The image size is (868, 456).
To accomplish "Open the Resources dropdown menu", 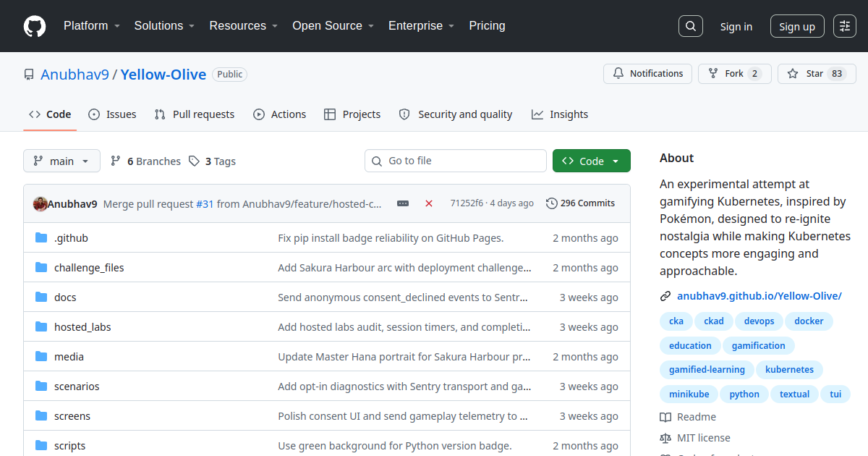I will [244, 26].
